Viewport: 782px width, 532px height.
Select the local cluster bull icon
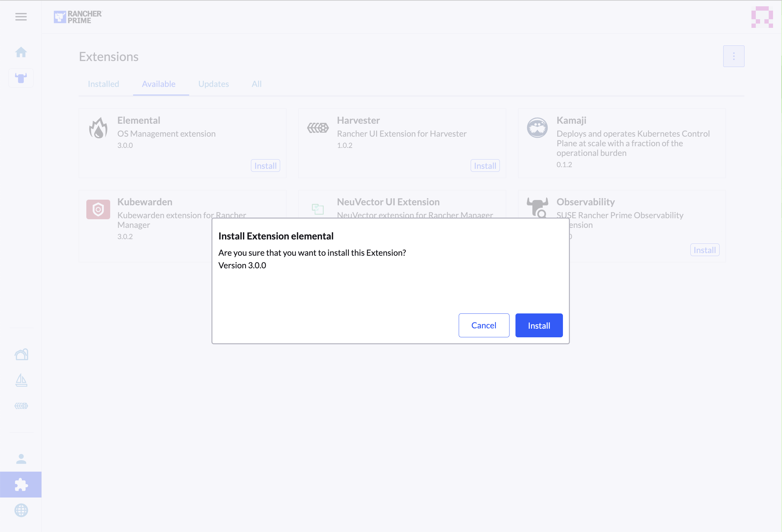(21, 78)
